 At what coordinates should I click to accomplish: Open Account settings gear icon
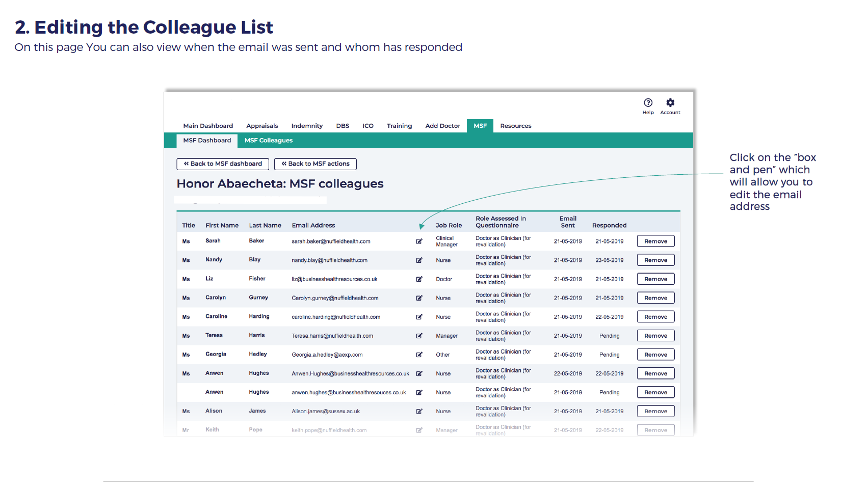click(670, 103)
